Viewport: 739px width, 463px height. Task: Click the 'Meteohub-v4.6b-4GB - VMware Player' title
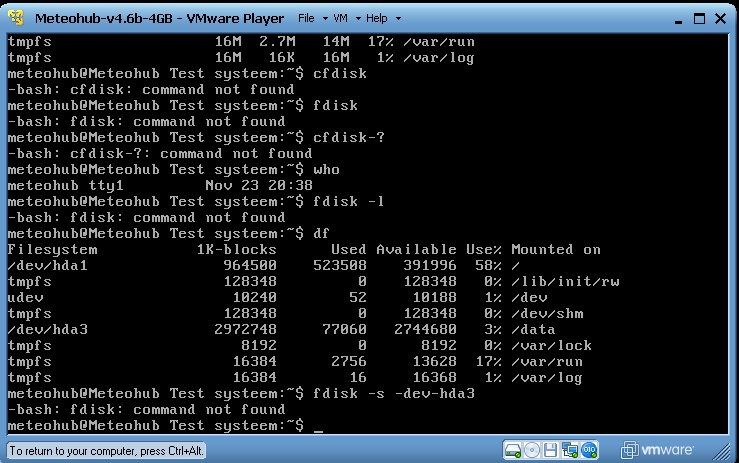click(159, 18)
